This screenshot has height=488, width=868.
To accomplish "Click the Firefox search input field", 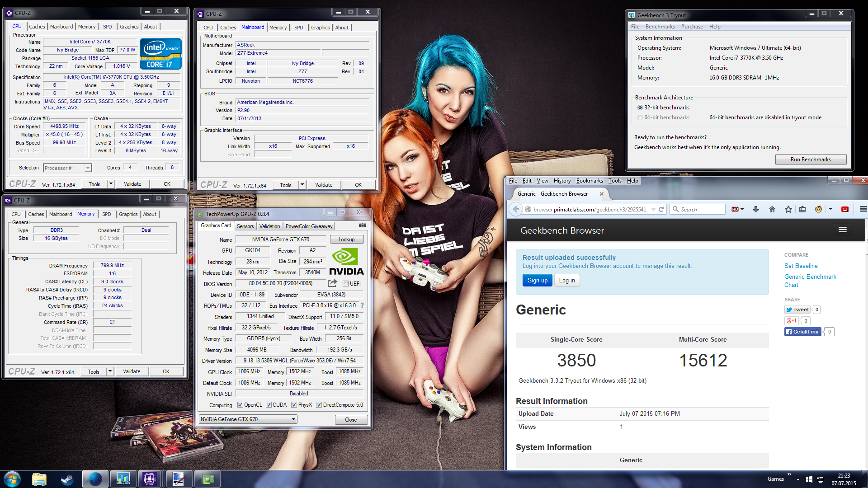I will [697, 209].
